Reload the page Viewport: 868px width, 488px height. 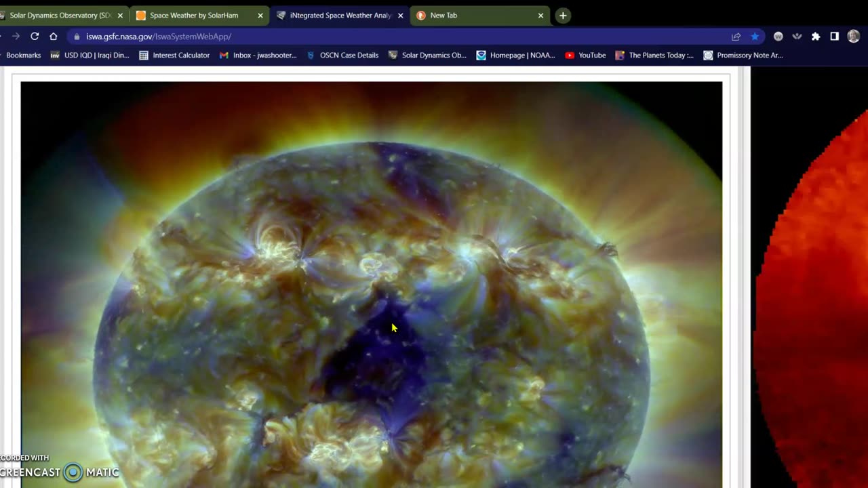coord(35,37)
